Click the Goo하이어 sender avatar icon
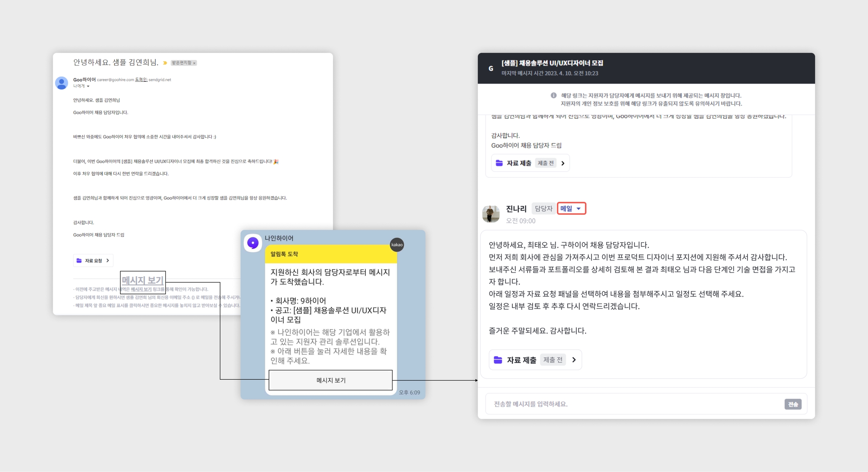Screen dimensions: 868x472 (x=62, y=83)
